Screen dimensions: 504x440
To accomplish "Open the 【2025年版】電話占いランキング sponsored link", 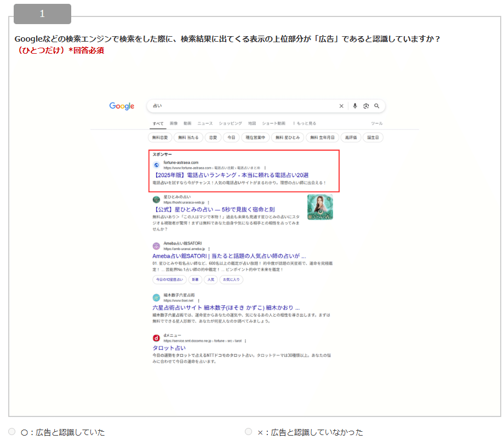I will point(231,175).
